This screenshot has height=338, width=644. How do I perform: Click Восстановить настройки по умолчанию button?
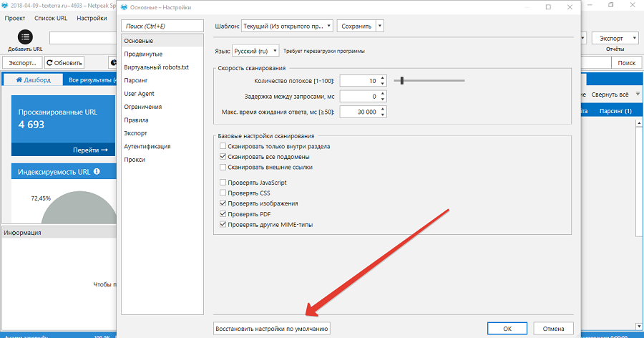(272, 329)
